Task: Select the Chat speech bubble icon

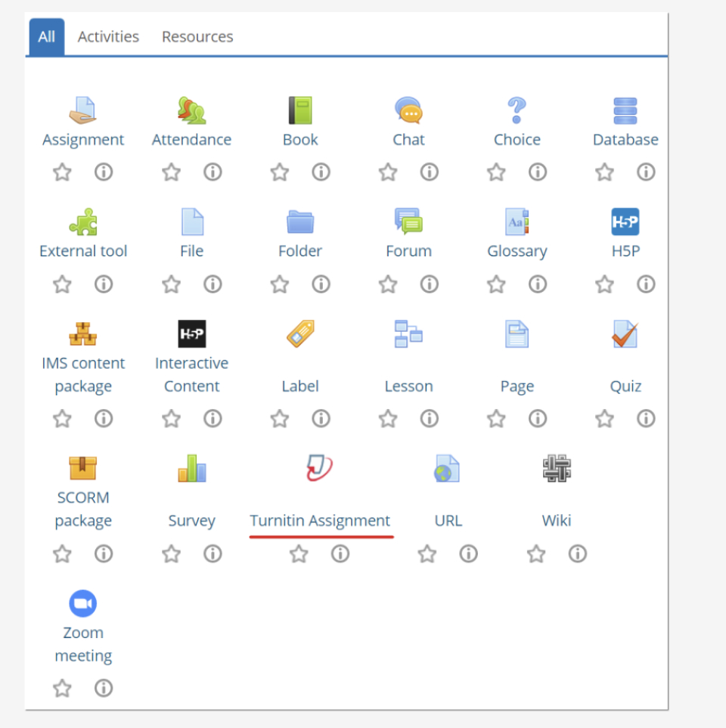Action: coord(408,110)
